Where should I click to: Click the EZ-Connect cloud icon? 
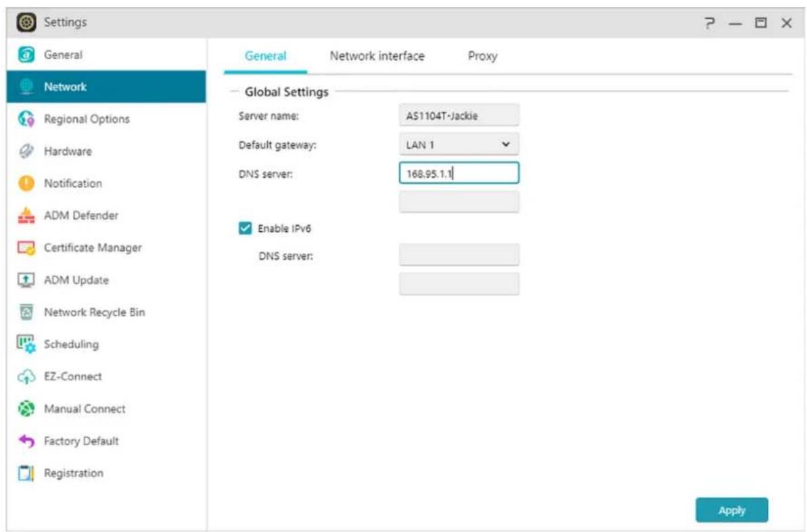[x=25, y=377]
